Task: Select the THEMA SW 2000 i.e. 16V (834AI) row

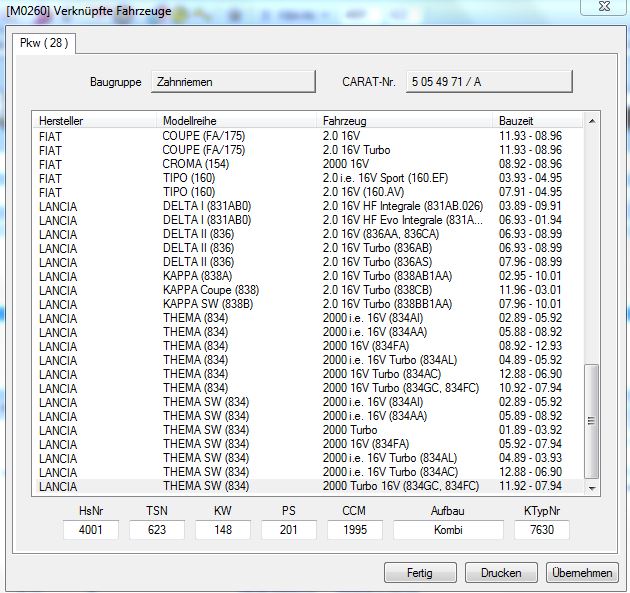Action: click(x=309, y=402)
